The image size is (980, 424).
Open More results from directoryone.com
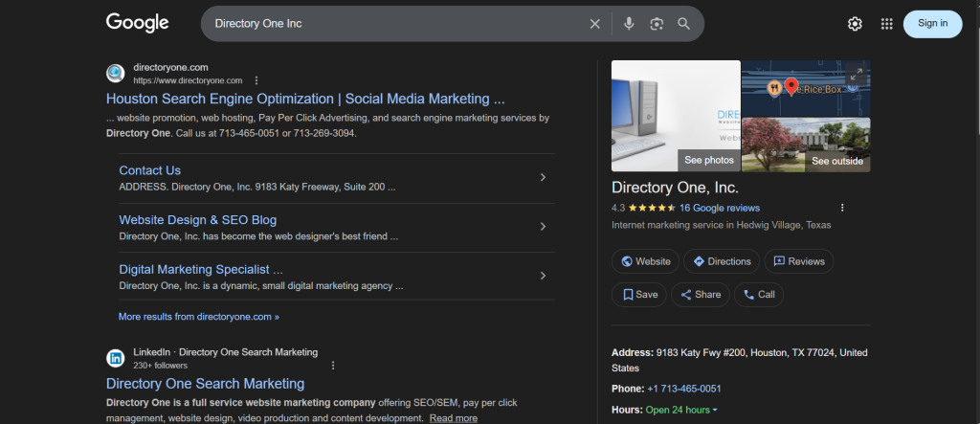pyautogui.click(x=199, y=316)
